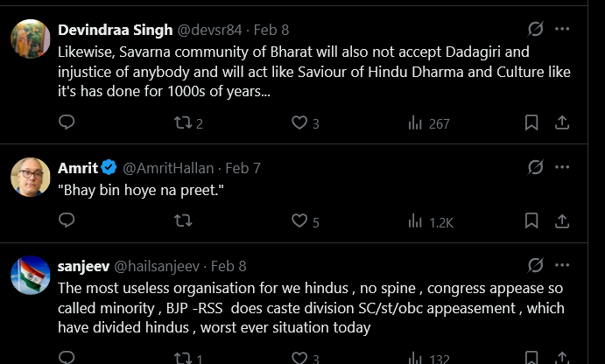Image resolution: width=605 pixels, height=364 pixels.
Task: Retweet Devindraa Singh's post
Action: pyautogui.click(x=182, y=123)
